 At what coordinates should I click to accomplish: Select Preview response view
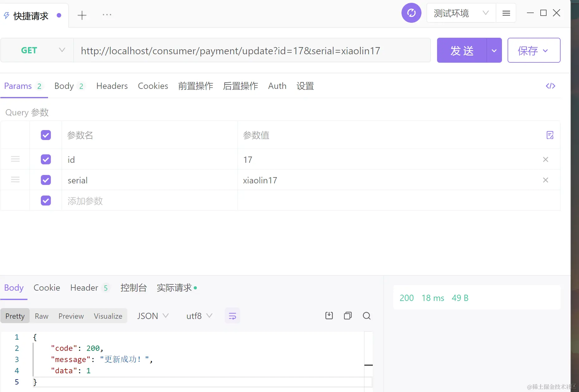coord(71,316)
